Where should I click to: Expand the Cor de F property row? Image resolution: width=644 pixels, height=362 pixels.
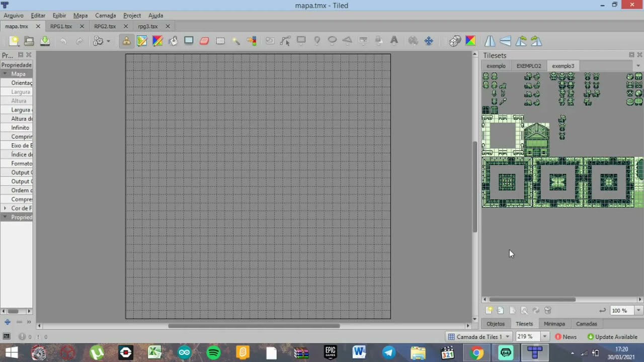[x=5, y=208]
